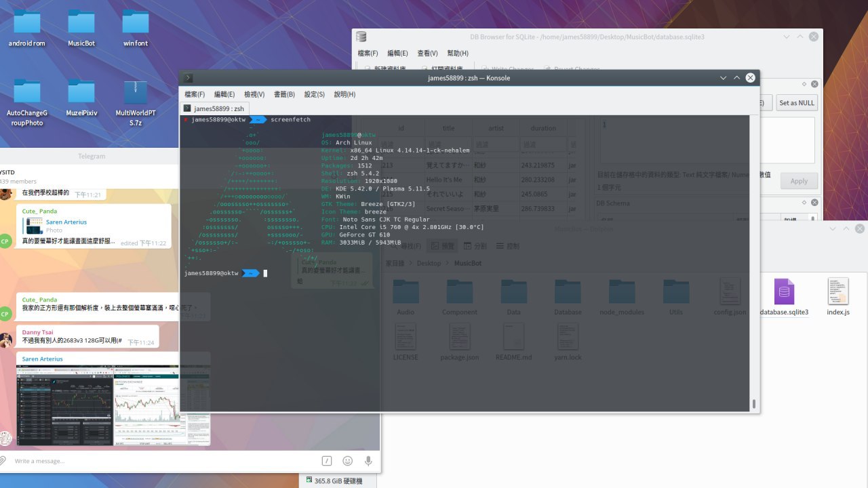868x488 pixels.
Task: Click the 365.8 GiB hard drive device icon
Action: [309, 481]
